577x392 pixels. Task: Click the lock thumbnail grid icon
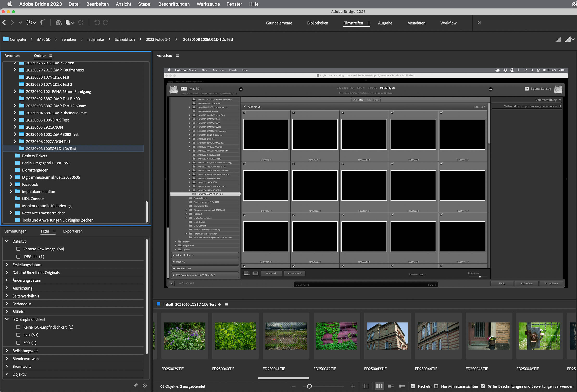pos(366,386)
